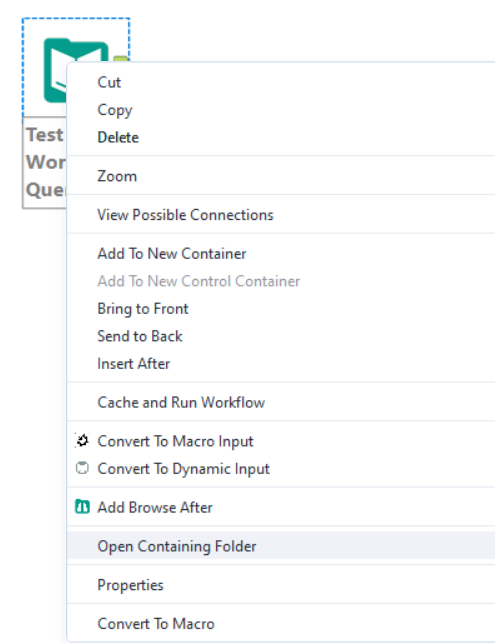Click the tool annotation label starting with Test

pos(45,162)
